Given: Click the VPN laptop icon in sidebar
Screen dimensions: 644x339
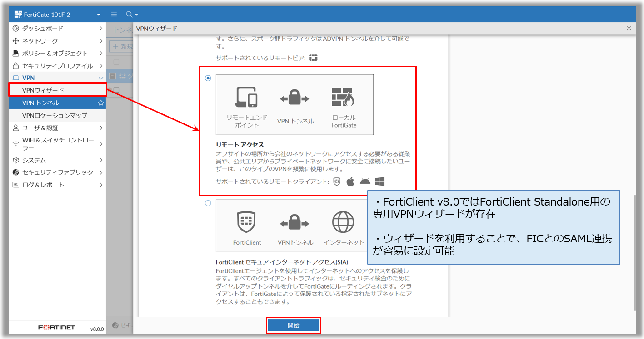Looking at the screenshot, I should (x=16, y=78).
